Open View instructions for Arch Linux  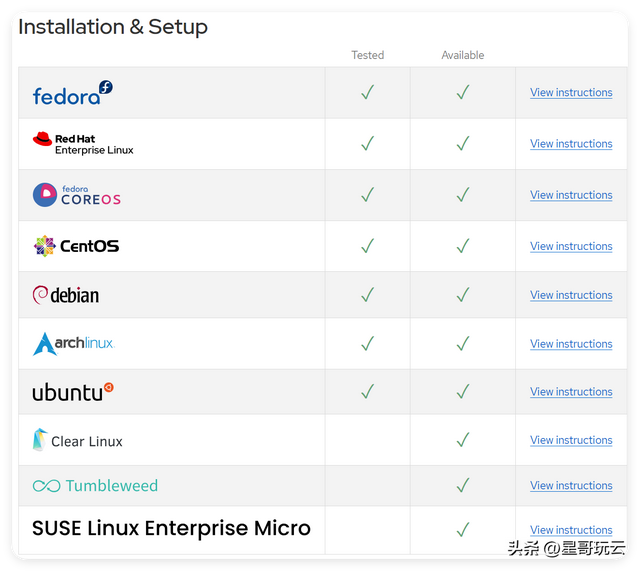tap(571, 344)
